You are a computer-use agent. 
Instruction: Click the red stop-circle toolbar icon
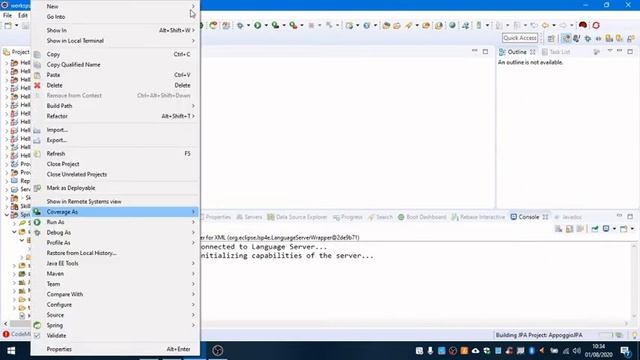[596, 25]
